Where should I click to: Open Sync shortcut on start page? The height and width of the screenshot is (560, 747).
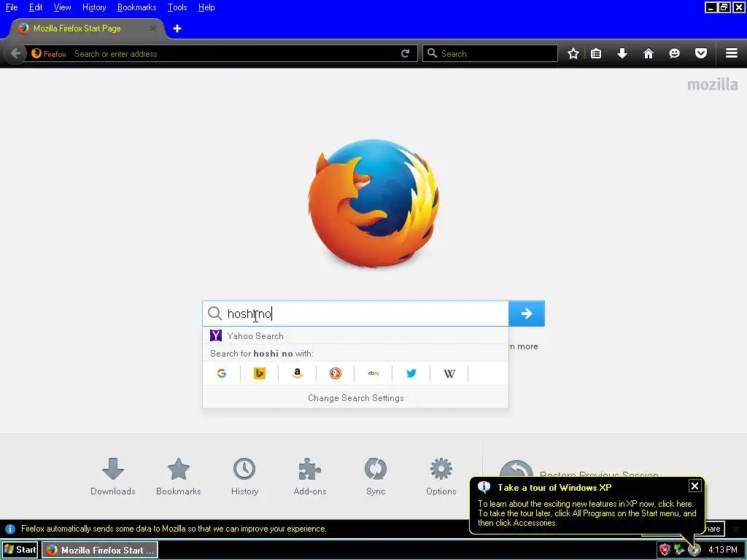[x=376, y=477]
